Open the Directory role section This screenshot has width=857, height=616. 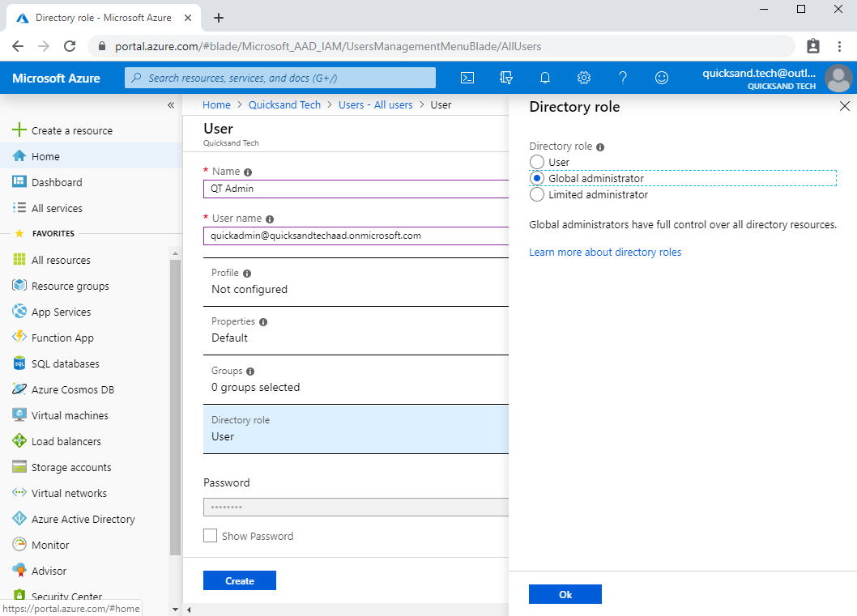pyautogui.click(x=356, y=429)
